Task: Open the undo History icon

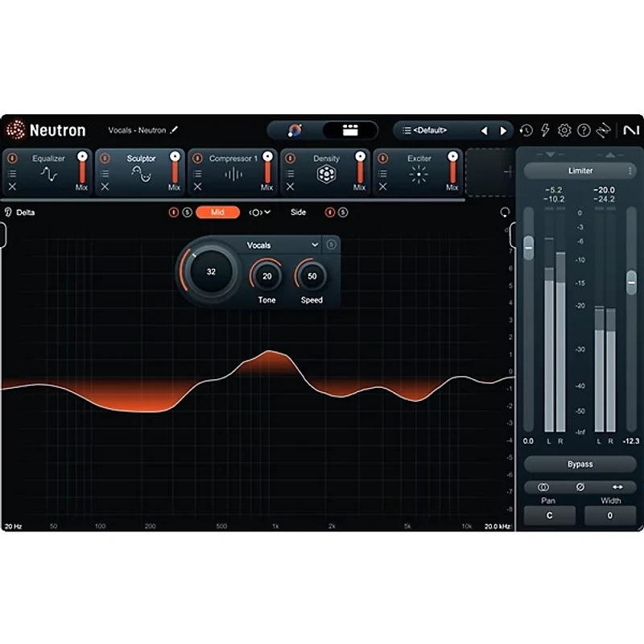Action: [526, 130]
